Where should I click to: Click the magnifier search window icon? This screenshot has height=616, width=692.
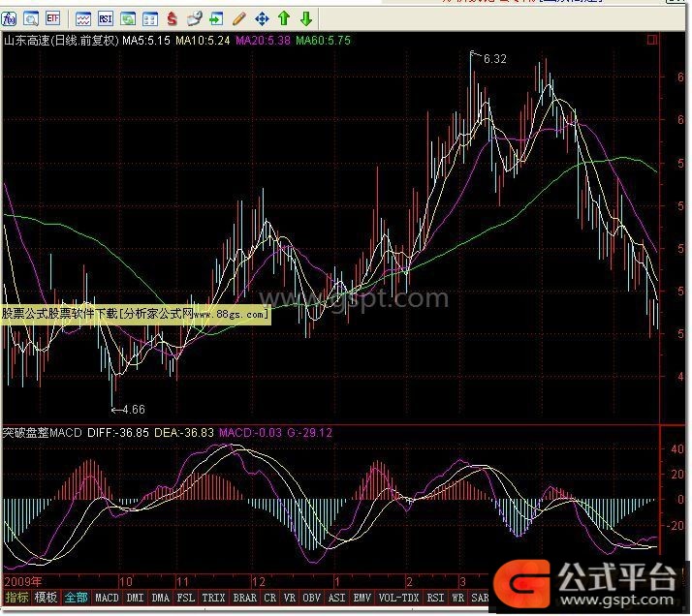point(30,19)
